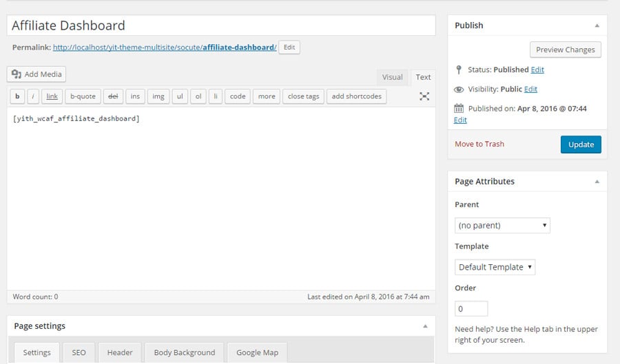The width and height of the screenshot is (620, 364).
Task: Insert blockquote with b-quote button
Action: pos(83,96)
